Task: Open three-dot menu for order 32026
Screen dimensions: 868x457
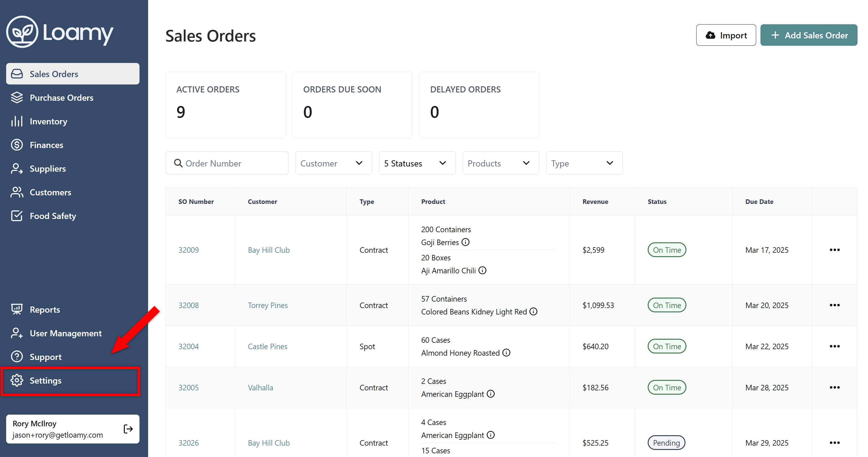Action: pyautogui.click(x=834, y=443)
